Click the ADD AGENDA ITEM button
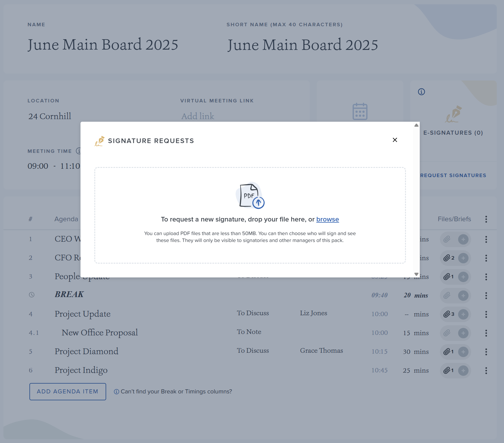The image size is (504, 443). tap(68, 391)
